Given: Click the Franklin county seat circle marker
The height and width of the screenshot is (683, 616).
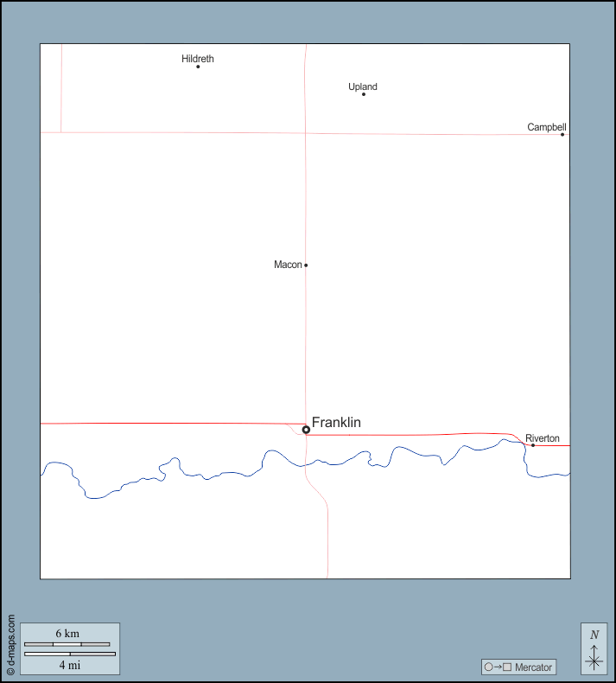Looking at the screenshot, I should click(x=306, y=430).
